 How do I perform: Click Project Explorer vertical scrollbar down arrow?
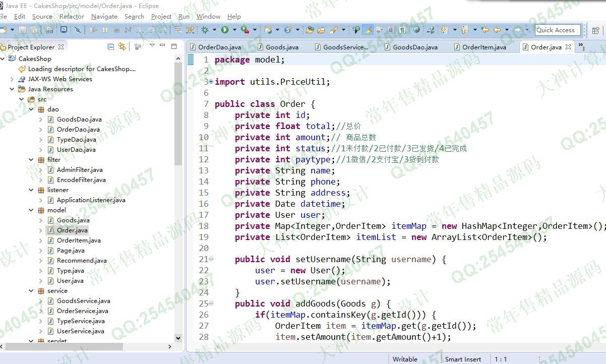(178, 338)
